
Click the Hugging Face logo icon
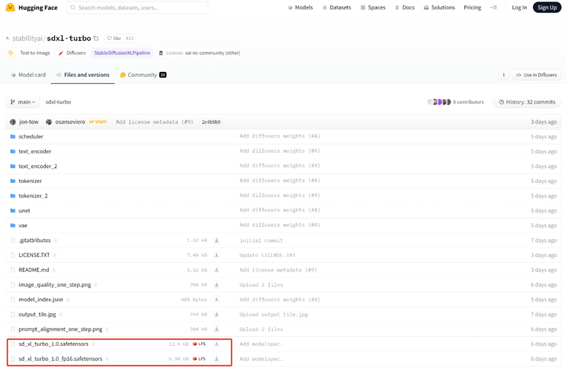[x=10, y=7]
